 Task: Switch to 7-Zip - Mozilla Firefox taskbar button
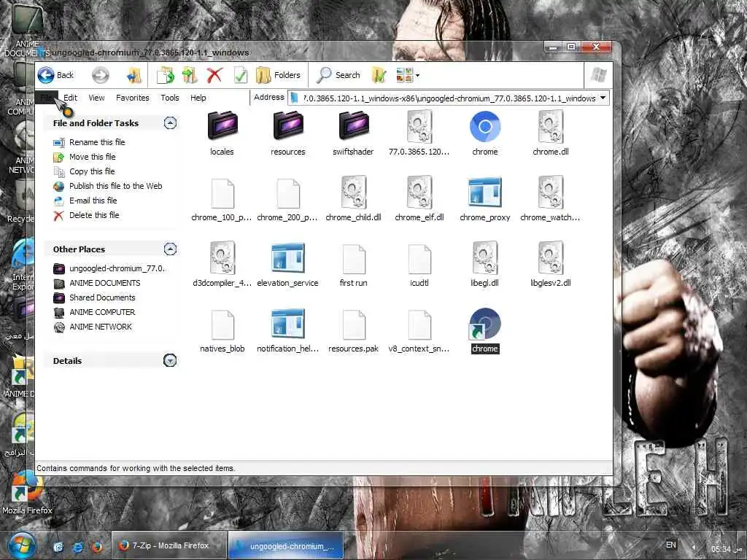pos(169,545)
